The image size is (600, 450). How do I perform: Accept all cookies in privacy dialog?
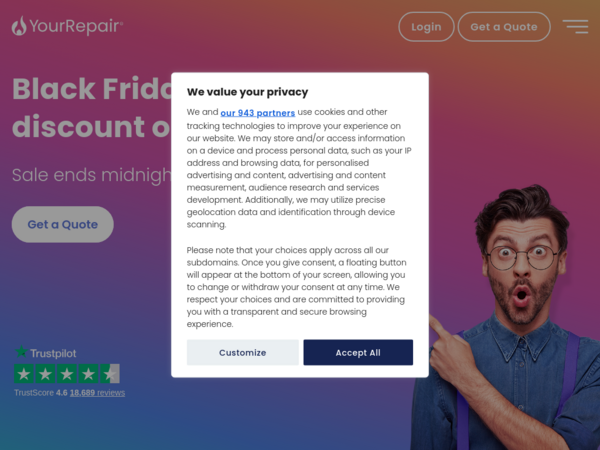coord(358,352)
